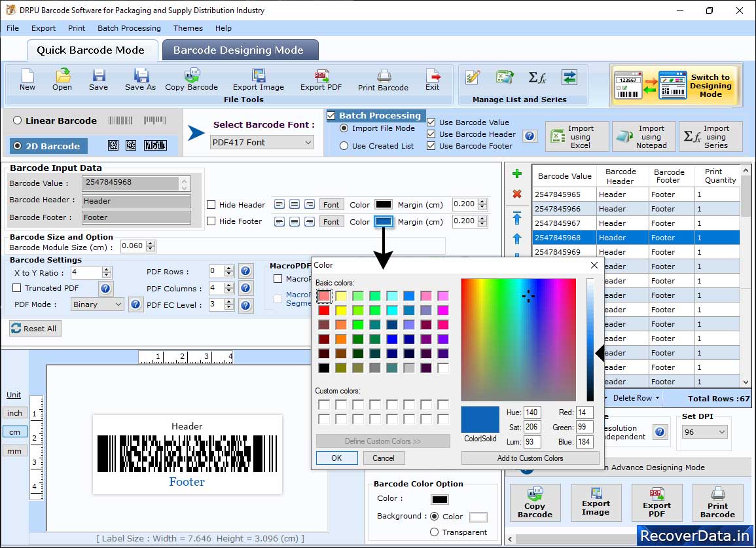Open the PDF Mode Binary dropdown
The image size is (756, 548).
tap(97, 304)
